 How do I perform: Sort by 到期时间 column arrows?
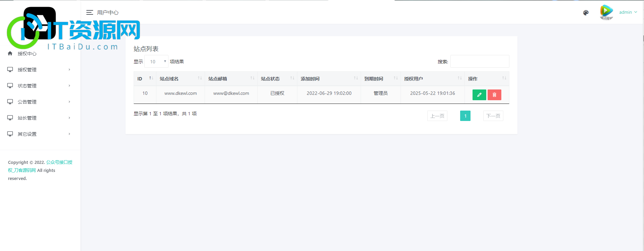(x=396, y=78)
